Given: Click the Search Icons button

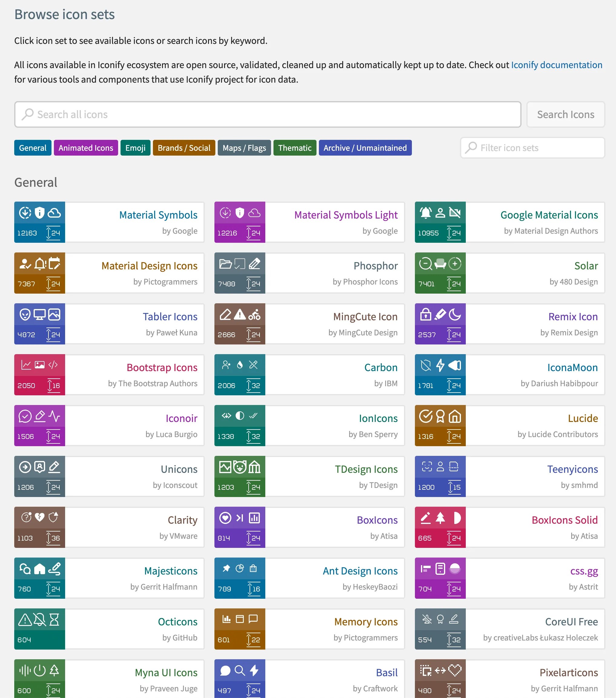Looking at the screenshot, I should coord(565,114).
